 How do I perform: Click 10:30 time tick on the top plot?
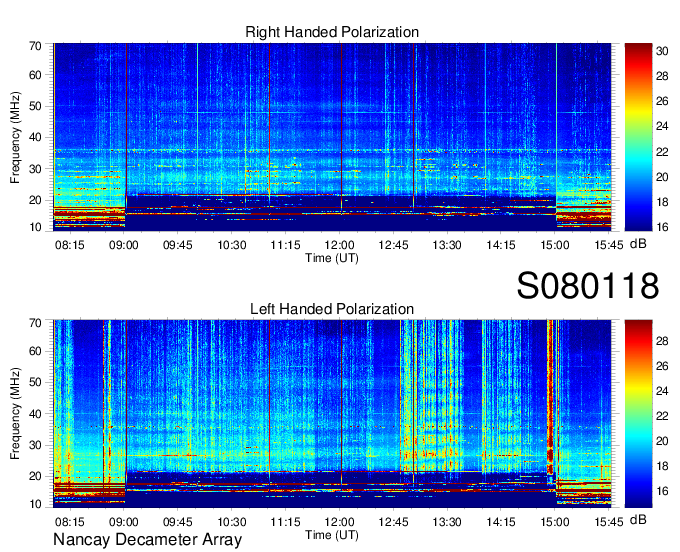[x=232, y=245]
